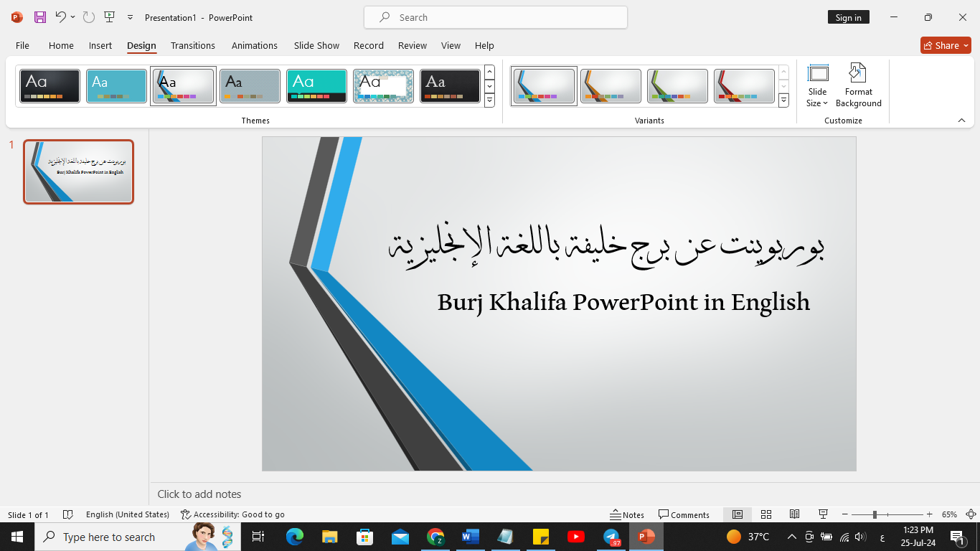Start Slide Show from status bar icon
The image size is (980, 551).
[823, 514]
